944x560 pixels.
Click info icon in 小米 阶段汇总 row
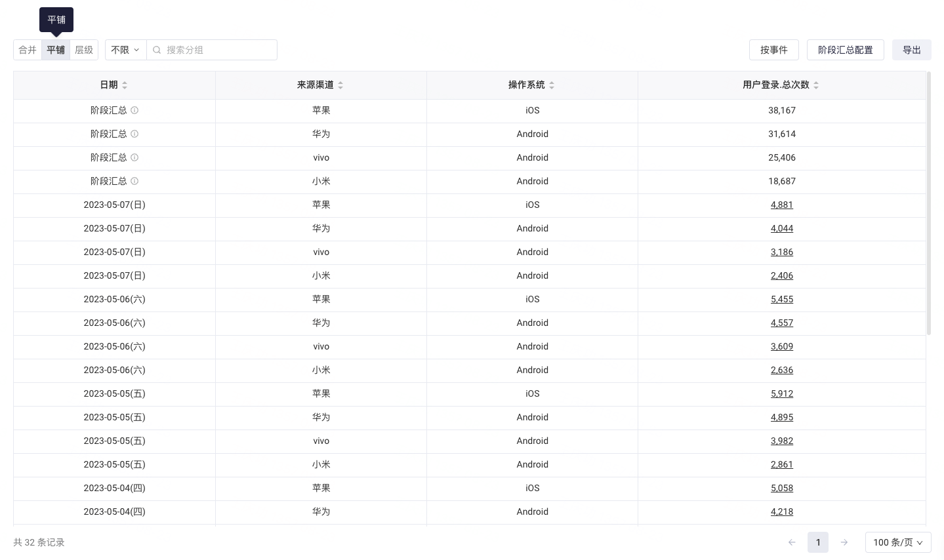tap(134, 181)
